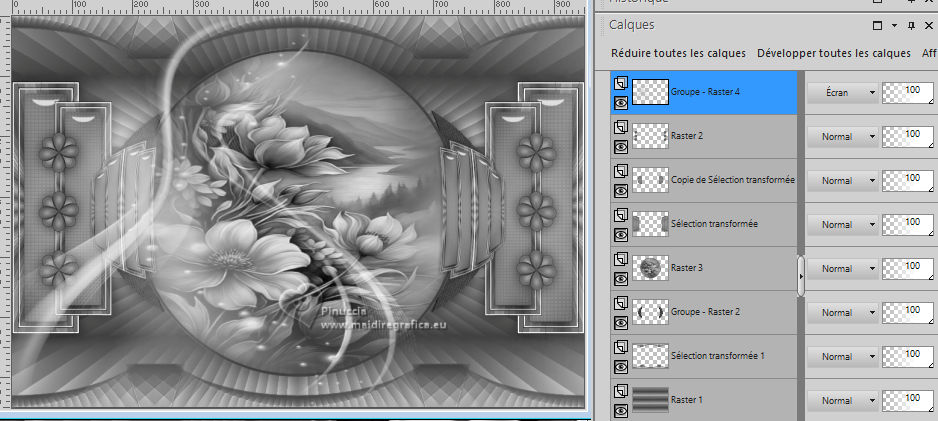The width and height of the screenshot is (938, 421).
Task: Open blend mode dropdown for Raster 1
Action: coord(842,401)
